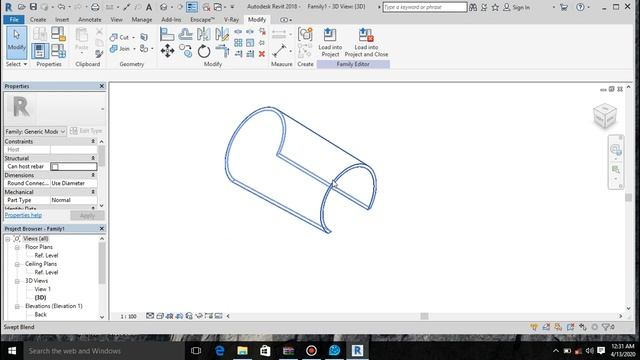Click the Mirror Draw Axis icon
The image size is (640, 360).
click(222, 34)
